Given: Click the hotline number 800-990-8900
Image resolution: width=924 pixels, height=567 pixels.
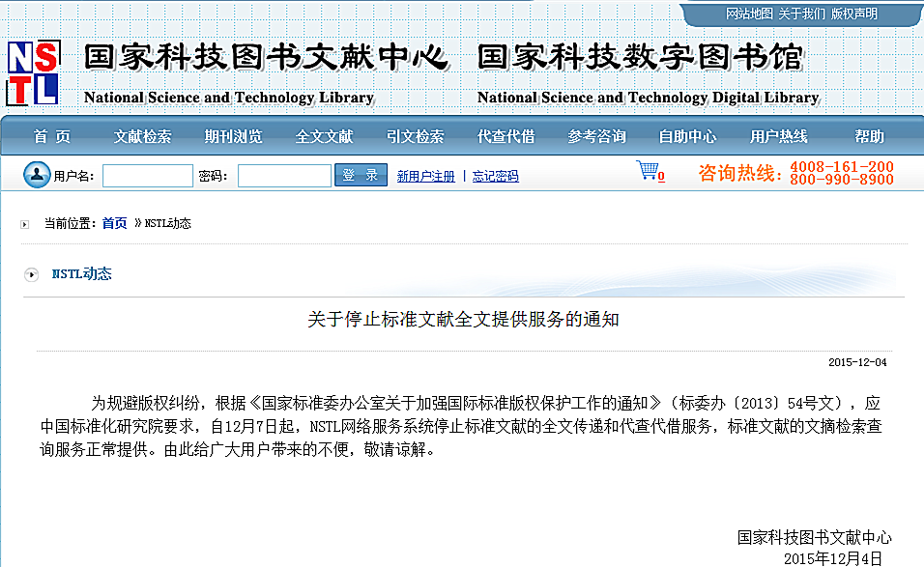Looking at the screenshot, I should [842, 180].
